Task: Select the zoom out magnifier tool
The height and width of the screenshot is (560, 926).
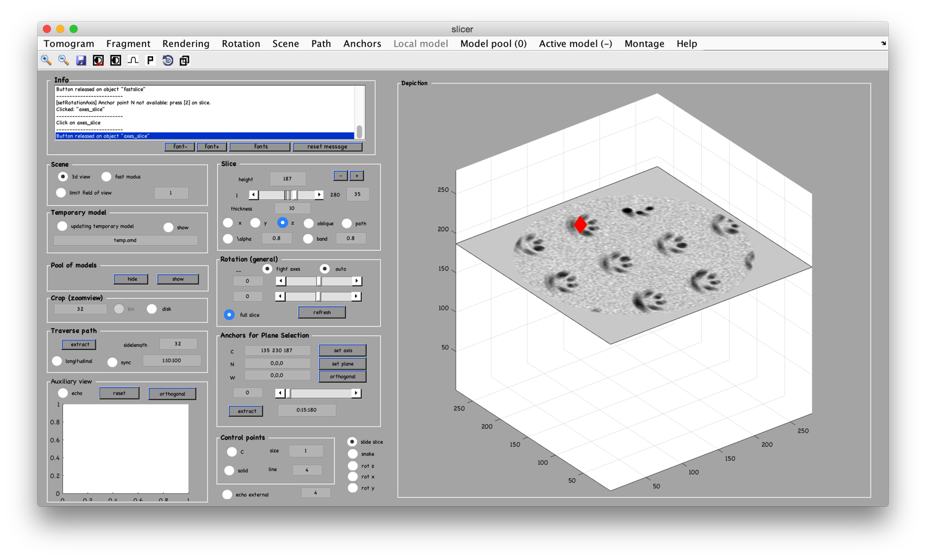Action: [64, 60]
